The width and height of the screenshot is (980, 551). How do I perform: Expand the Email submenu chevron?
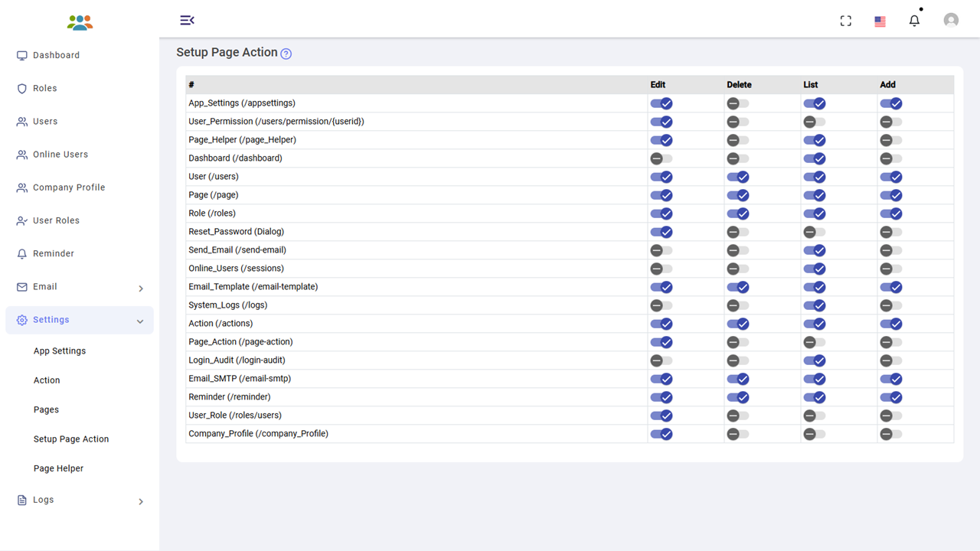tap(141, 289)
